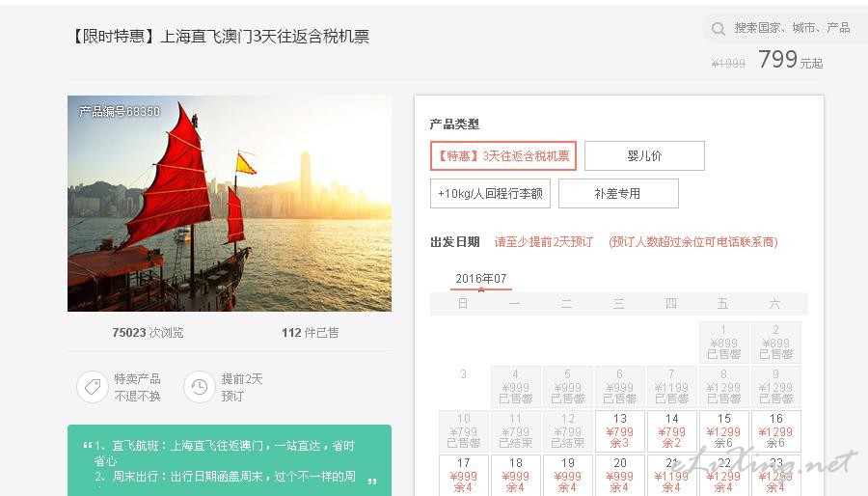Select 【特惠】3天往返含税机票 product type
Screen dimensions: 868x496
[503, 156]
